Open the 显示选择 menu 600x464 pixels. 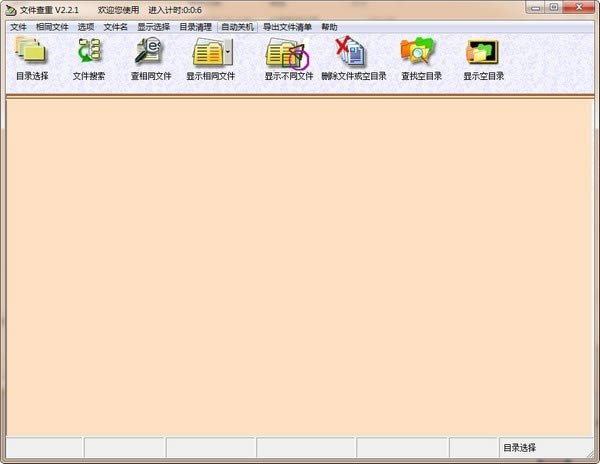tap(153, 27)
